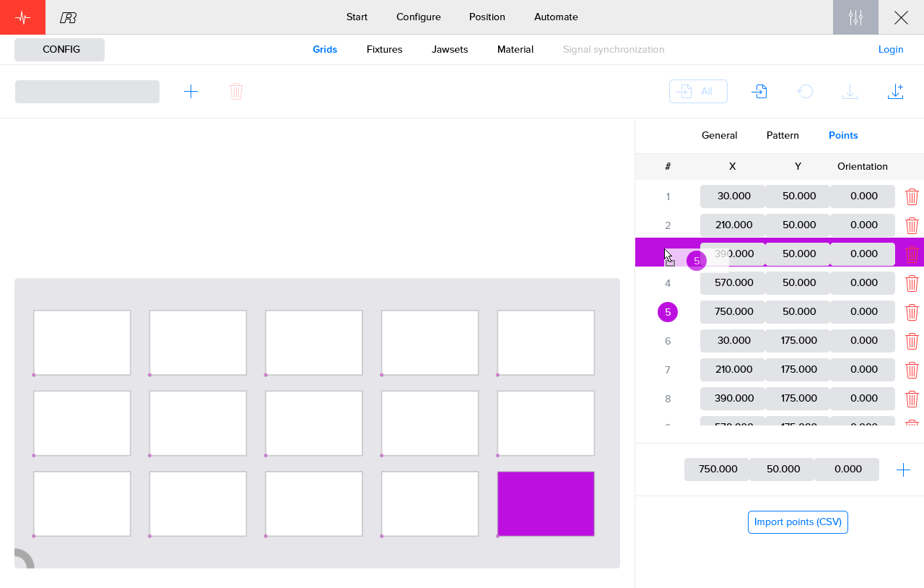Edit new point Y field 50.000
The image size is (924, 588).
pyautogui.click(x=782, y=470)
